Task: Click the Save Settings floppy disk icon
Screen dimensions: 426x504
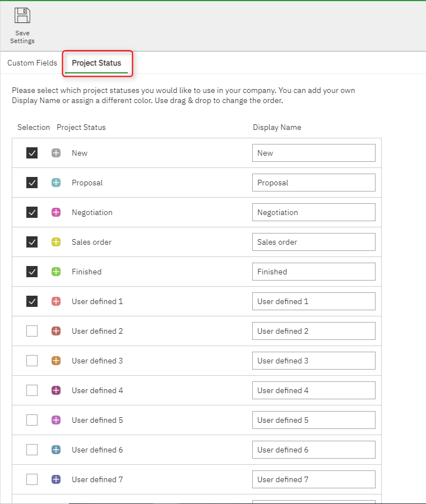Action: (x=22, y=16)
